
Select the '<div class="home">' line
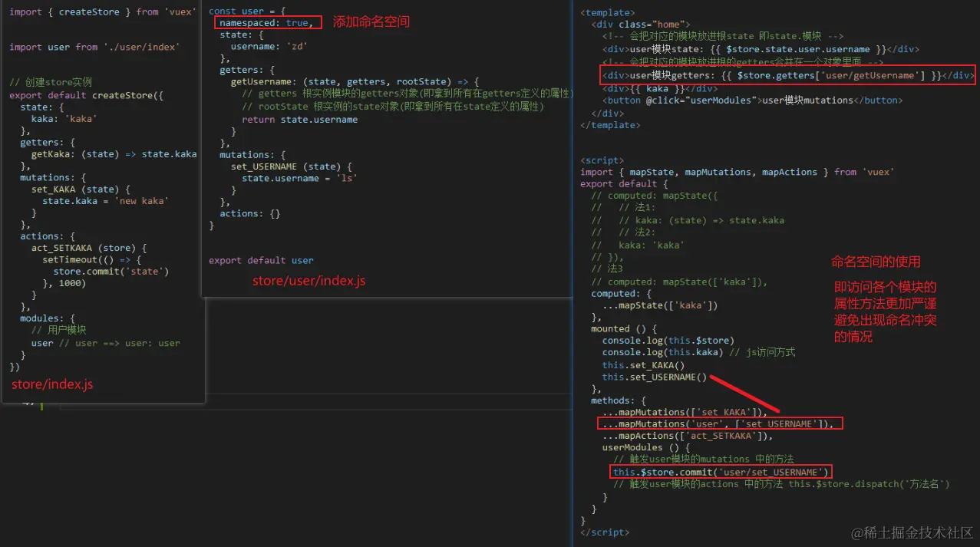(x=641, y=25)
